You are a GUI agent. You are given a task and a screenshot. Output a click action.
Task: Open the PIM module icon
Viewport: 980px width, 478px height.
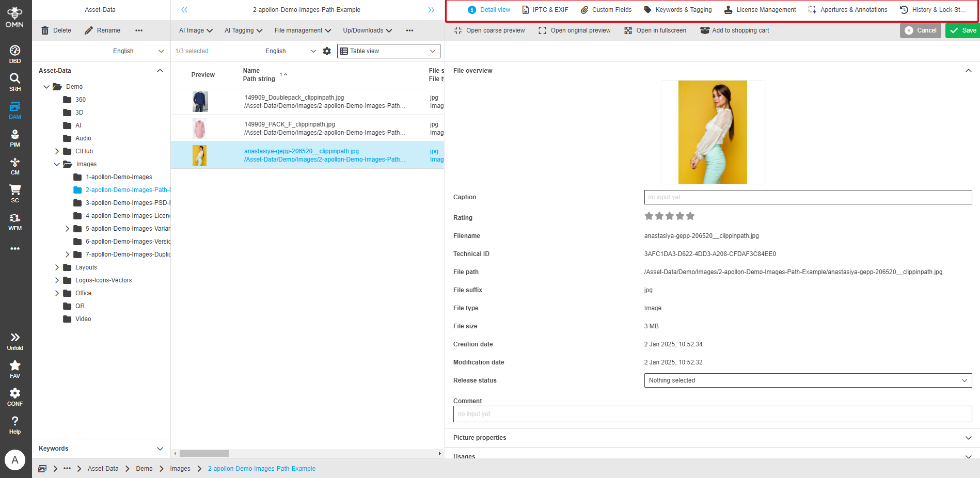[15, 138]
